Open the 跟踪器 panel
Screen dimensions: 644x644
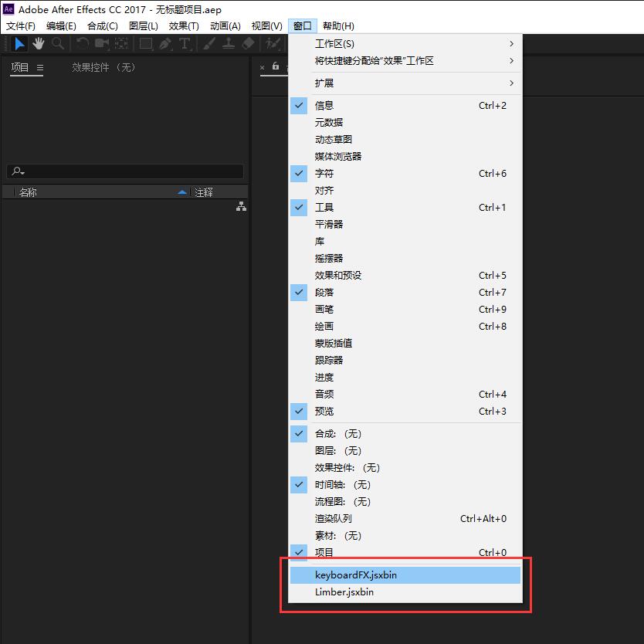(x=405, y=360)
